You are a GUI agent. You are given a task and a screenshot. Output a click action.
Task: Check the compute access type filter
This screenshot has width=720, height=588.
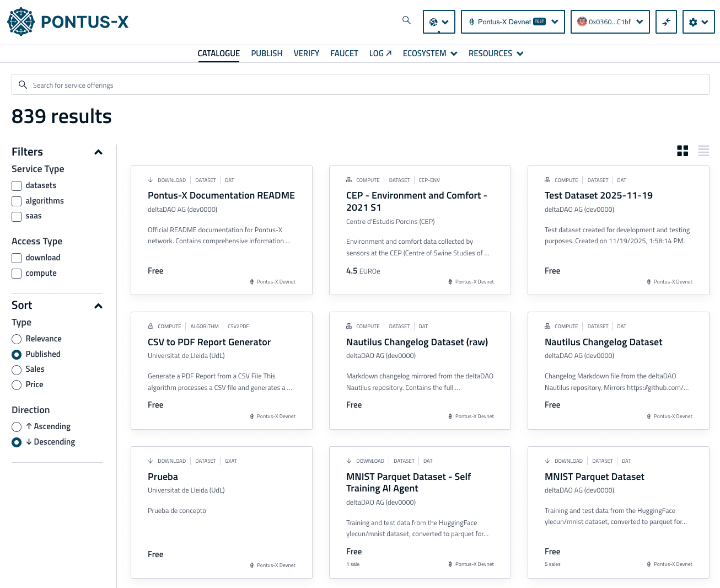(16, 273)
